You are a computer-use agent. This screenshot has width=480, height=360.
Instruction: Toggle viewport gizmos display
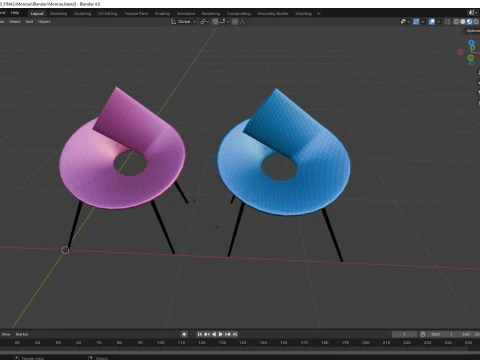[416, 22]
